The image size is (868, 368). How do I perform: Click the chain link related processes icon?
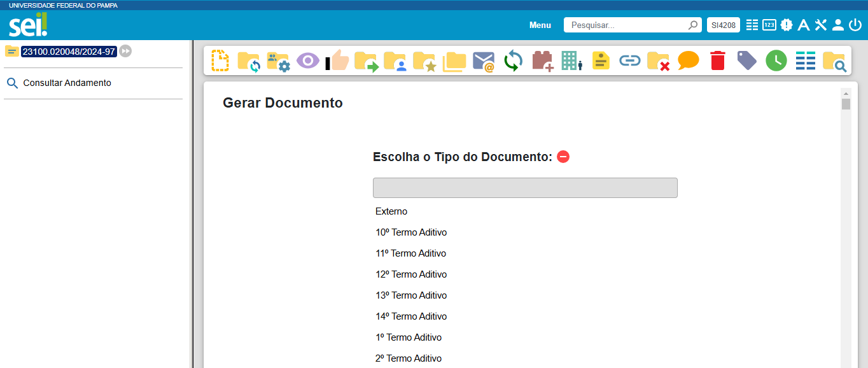(x=629, y=60)
